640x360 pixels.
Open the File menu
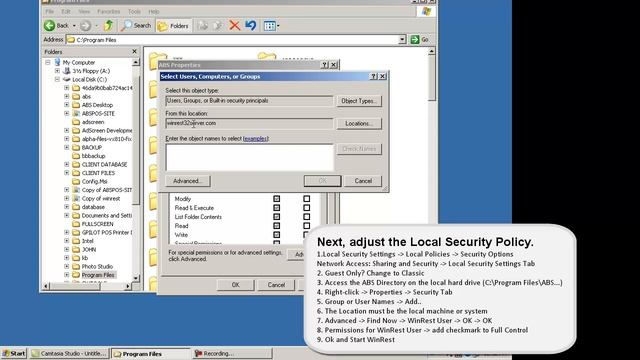pyautogui.click(x=49, y=11)
